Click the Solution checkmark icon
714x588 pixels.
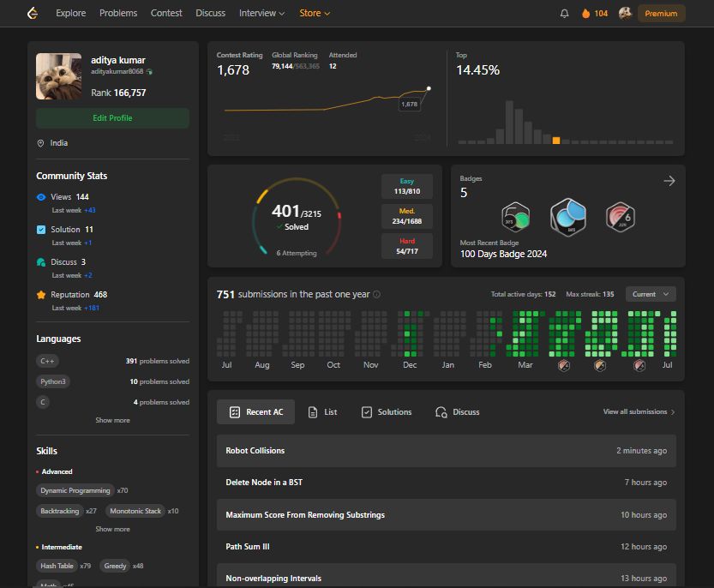click(41, 230)
